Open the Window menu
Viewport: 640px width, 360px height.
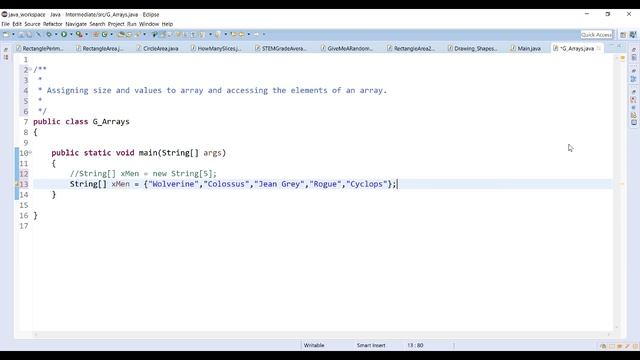click(149, 24)
